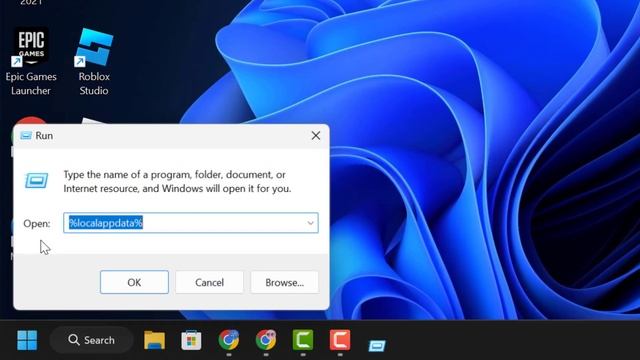Switch to the second Chrome profile icon

click(266, 340)
